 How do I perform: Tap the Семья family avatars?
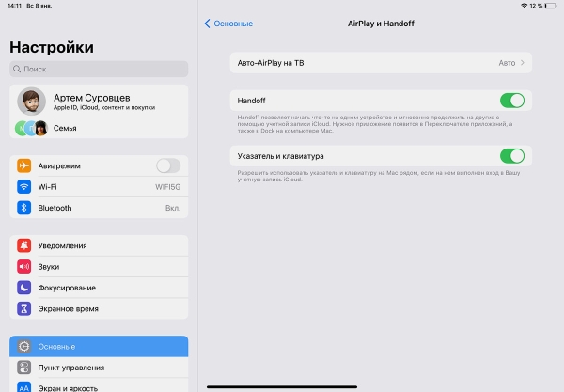(x=31, y=128)
